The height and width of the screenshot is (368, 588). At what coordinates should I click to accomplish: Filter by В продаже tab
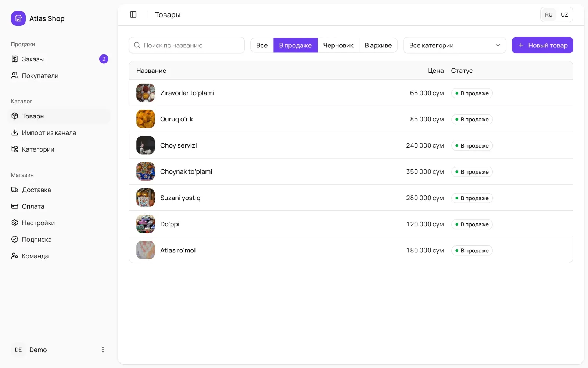coord(295,45)
